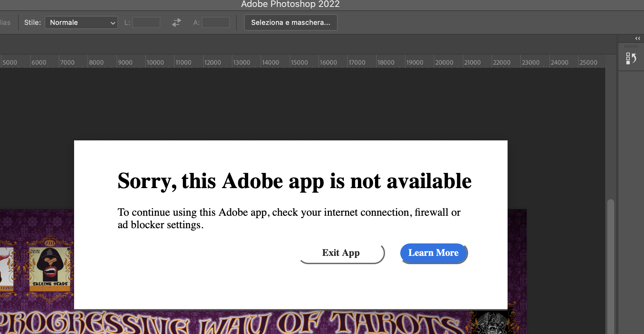This screenshot has width=644, height=334.
Task: Open the History panel icon
Action: pos(631,58)
